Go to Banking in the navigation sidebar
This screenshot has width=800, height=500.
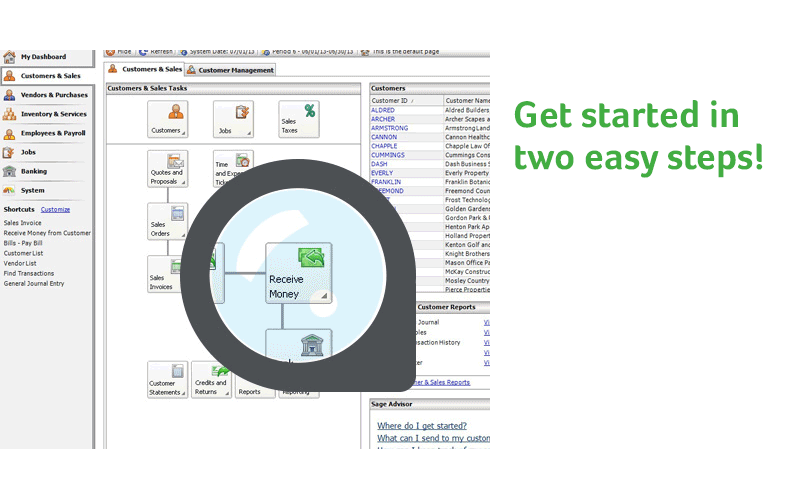click(34, 171)
